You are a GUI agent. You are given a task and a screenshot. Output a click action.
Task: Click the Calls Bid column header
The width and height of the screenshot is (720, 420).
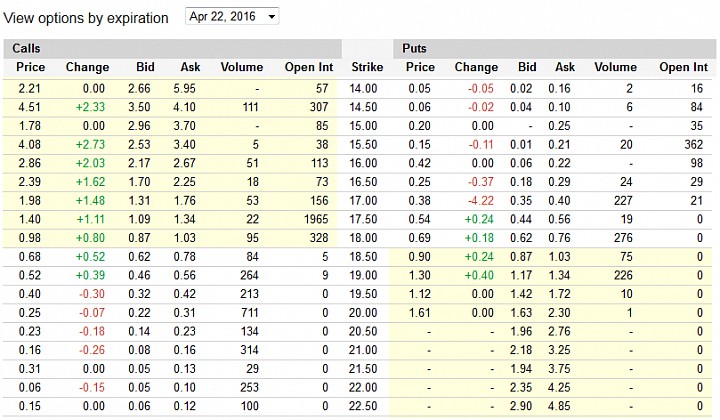point(145,67)
